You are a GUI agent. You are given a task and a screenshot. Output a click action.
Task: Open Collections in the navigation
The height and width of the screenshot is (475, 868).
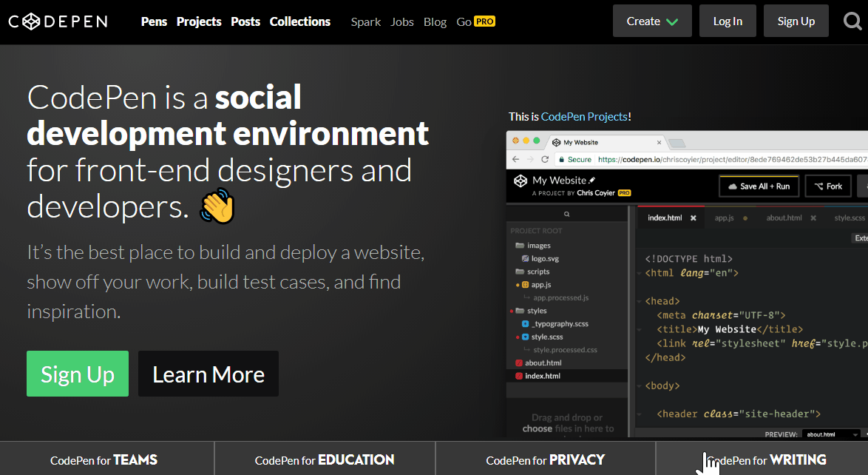[300, 21]
